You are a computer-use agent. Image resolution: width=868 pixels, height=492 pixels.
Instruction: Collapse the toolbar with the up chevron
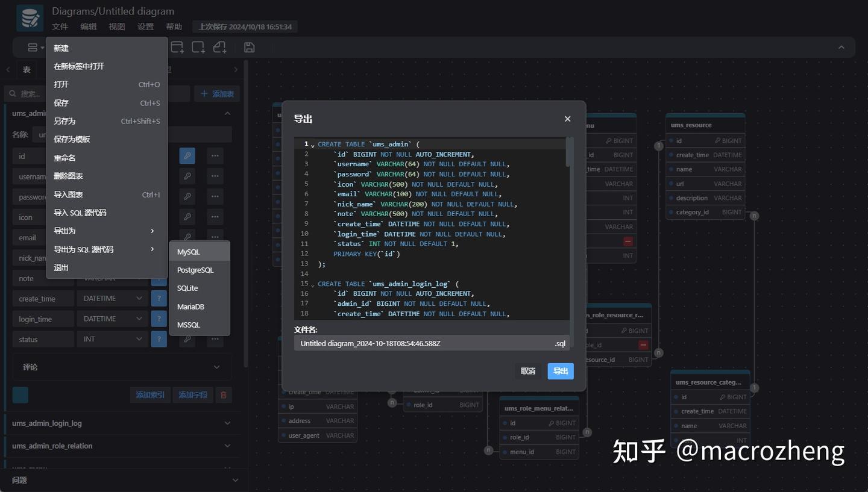click(841, 47)
